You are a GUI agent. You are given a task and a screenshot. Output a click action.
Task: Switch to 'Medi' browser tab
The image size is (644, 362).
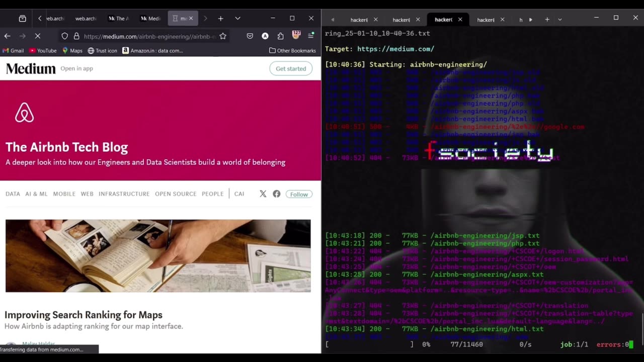(x=150, y=19)
